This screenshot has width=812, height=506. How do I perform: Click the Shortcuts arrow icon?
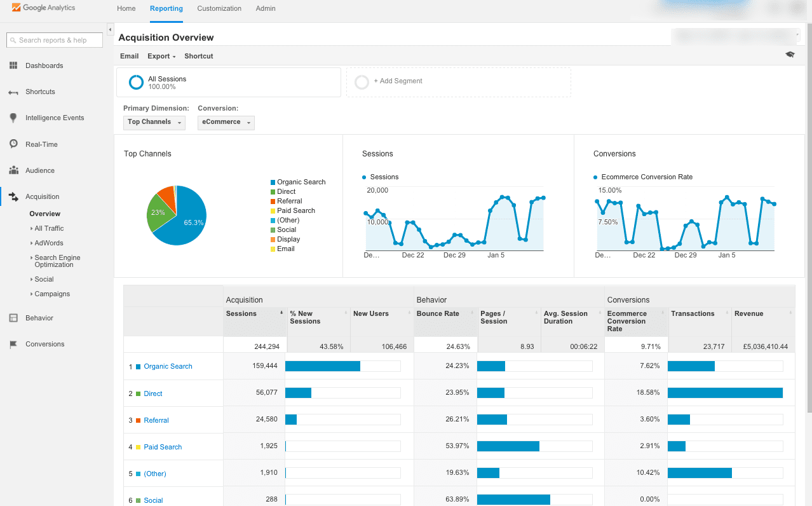13,92
